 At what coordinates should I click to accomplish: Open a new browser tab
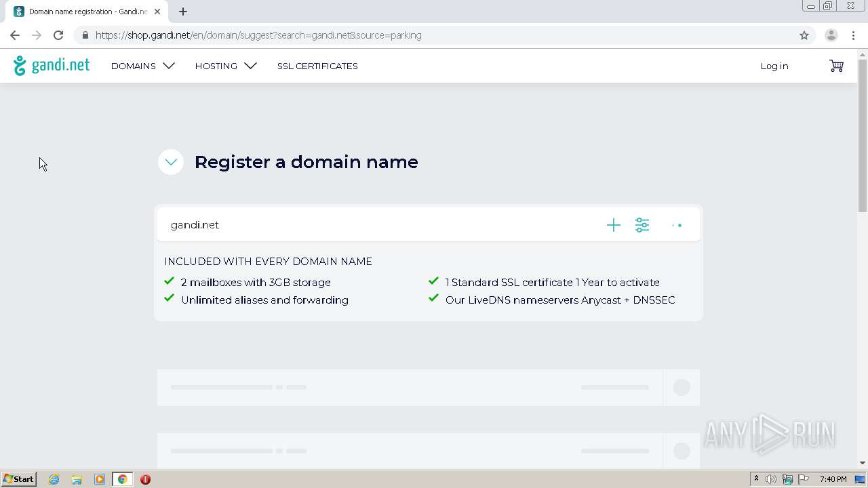point(183,12)
